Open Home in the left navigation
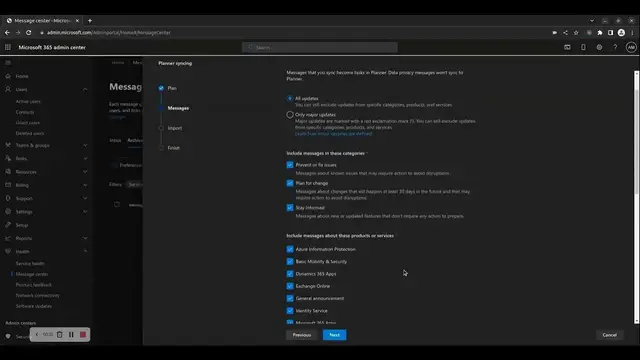The height and width of the screenshot is (360, 640). pyautogui.click(x=22, y=76)
